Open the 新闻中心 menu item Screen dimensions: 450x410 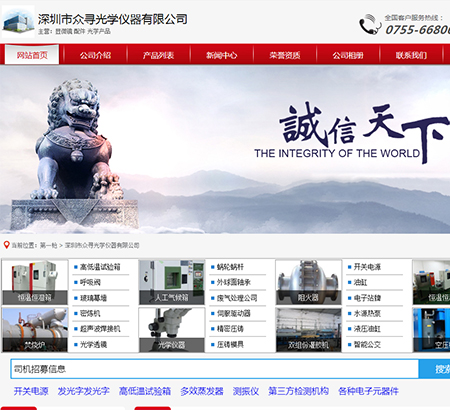tap(221, 55)
